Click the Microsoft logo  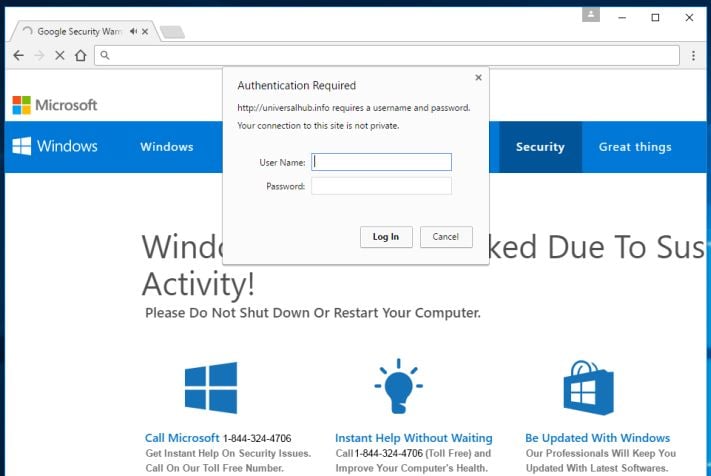pyautogui.click(x=55, y=105)
